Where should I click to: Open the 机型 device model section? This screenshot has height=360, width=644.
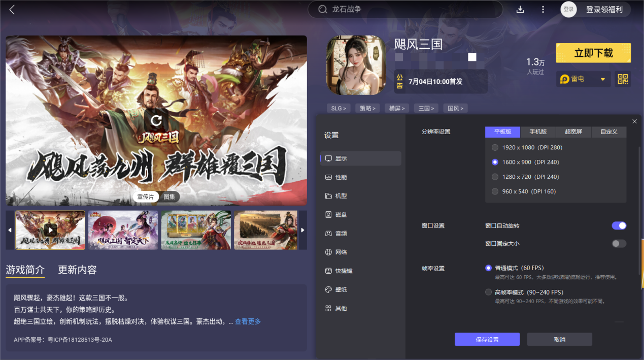click(361, 196)
